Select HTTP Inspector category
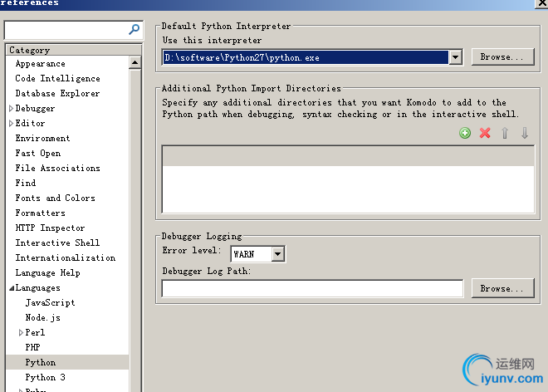Viewport: 548px width, 392px height. (x=50, y=228)
